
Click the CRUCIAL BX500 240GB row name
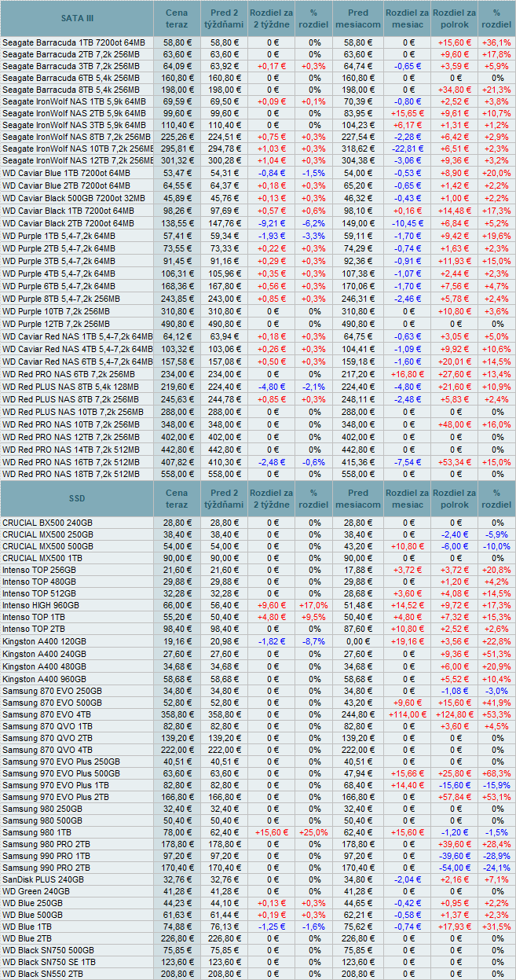tap(47, 523)
